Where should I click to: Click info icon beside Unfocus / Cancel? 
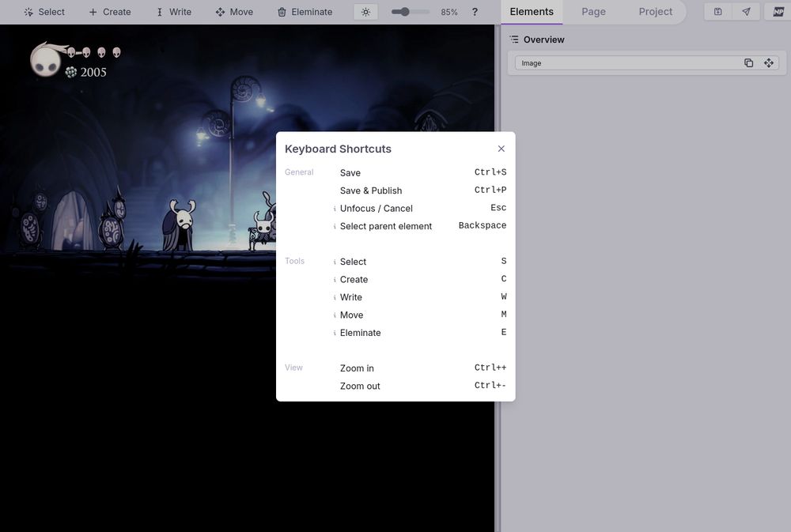[335, 209]
